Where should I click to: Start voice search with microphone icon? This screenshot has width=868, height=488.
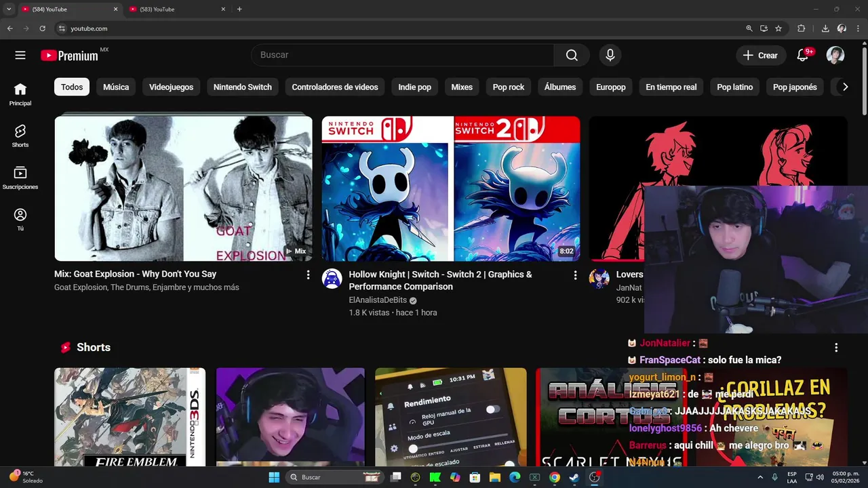pyautogui.click(x=610, y=55)
